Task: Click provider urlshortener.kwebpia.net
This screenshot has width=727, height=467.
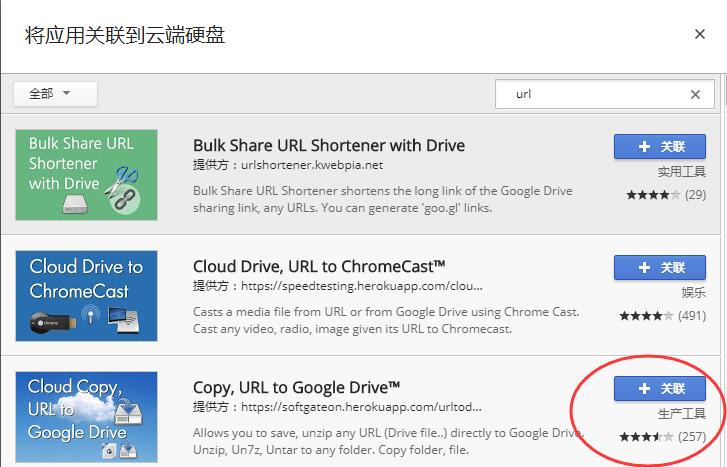Action: [312, 165]
